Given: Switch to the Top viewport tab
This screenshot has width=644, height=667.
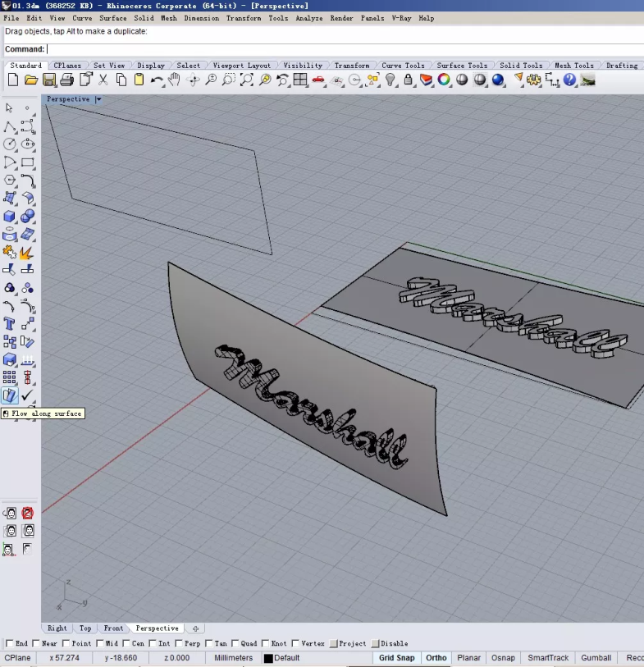Looking at the screenshot, I should point(85,628).
